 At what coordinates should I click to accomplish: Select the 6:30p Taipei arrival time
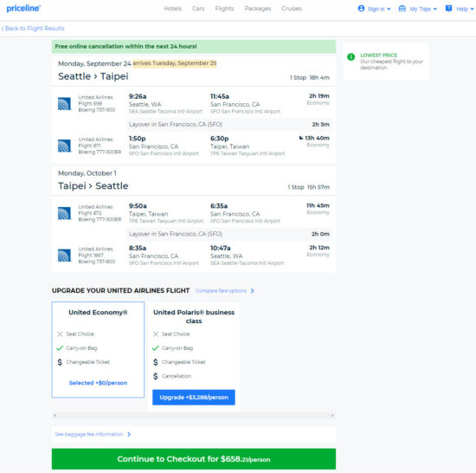pos(220,139)
